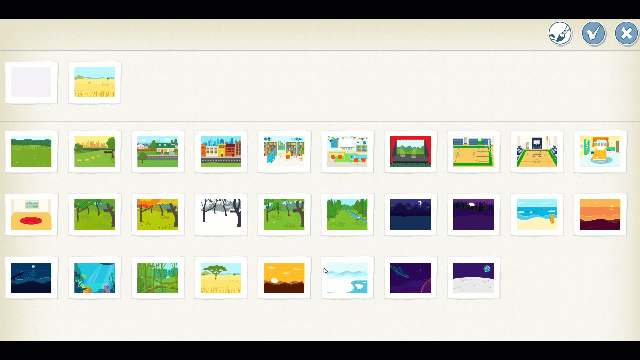Pick the suburban house street background
640x360 pixels.
[x=158, y=151]
